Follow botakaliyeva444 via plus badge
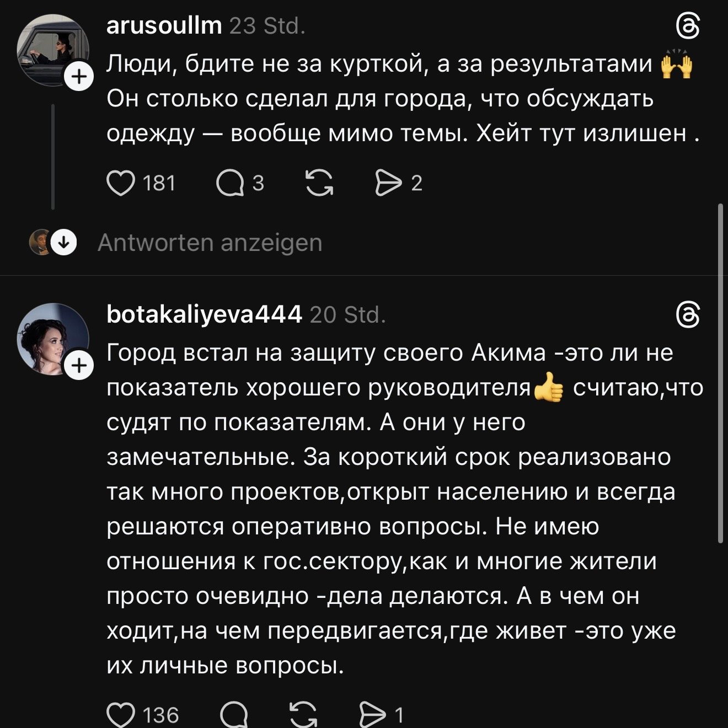This screenshot has width=728, height=728. click(x=80, y=366)
